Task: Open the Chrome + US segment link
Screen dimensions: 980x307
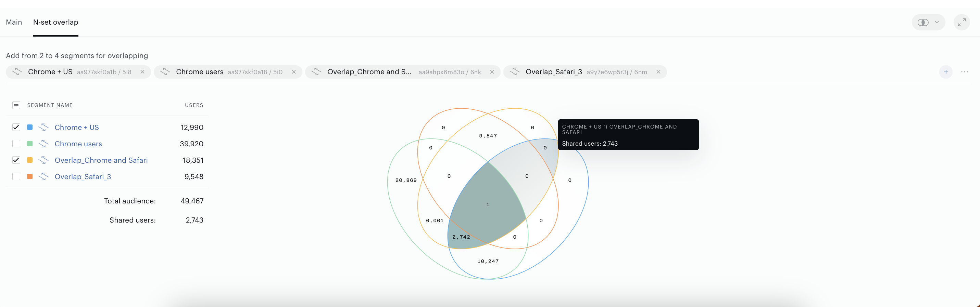Action: pos(77,127)
